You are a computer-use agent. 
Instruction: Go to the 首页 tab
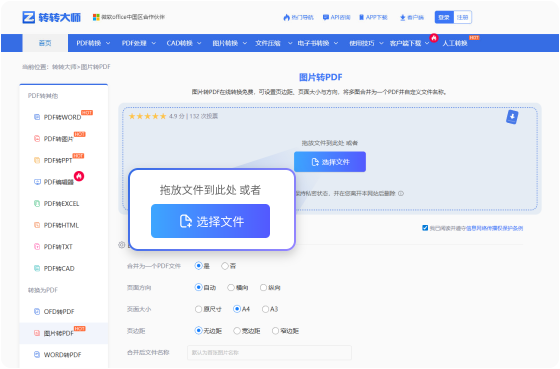pos(45,43)
